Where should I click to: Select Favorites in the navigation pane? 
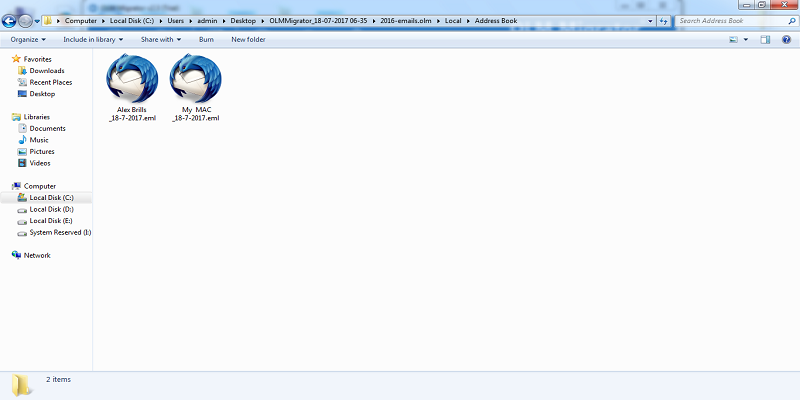(38, 59)
